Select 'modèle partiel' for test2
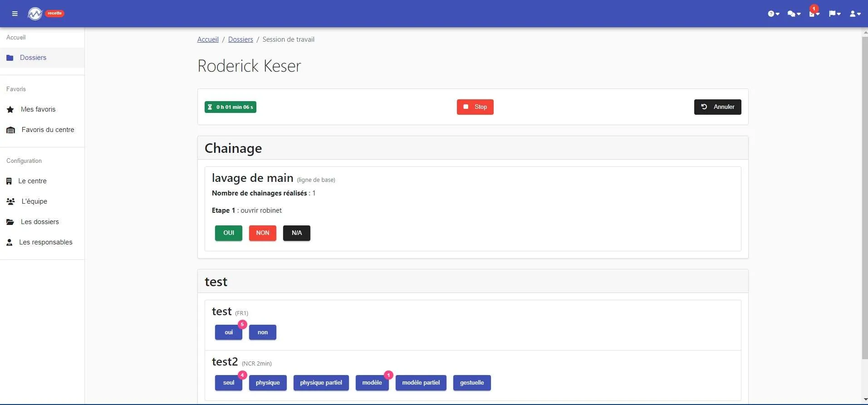This screenshot has height=405, width=868. click(x=421, y=383)
